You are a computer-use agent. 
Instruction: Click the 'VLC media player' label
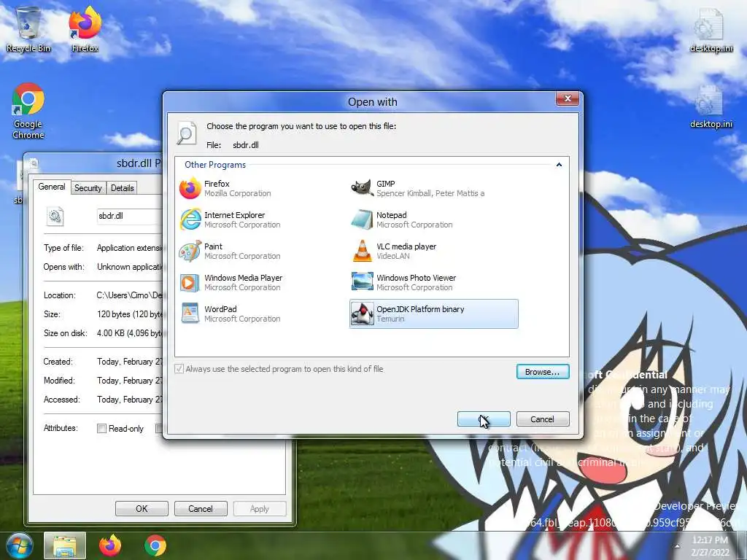pos(406,246)
